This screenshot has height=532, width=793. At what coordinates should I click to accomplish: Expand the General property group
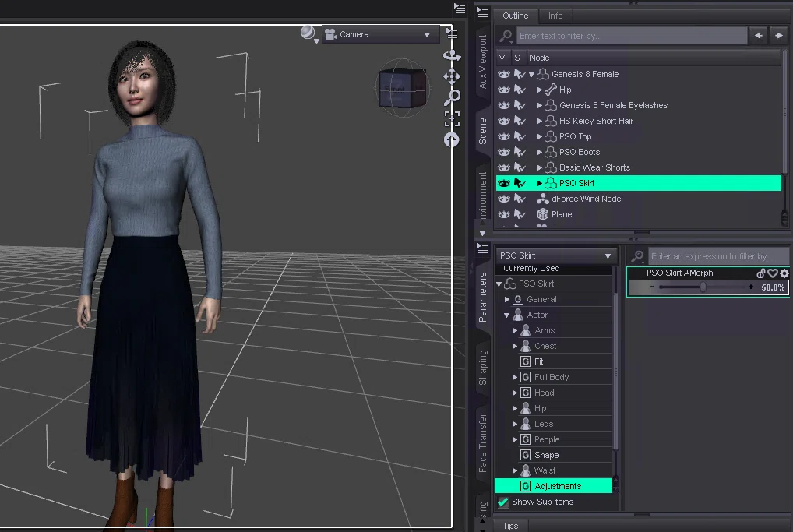507,299
